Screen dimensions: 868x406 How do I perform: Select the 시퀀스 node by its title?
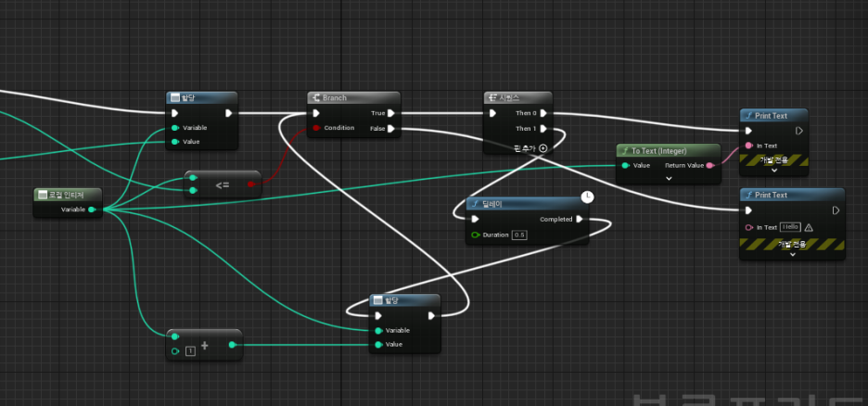[x=509, y=98]
